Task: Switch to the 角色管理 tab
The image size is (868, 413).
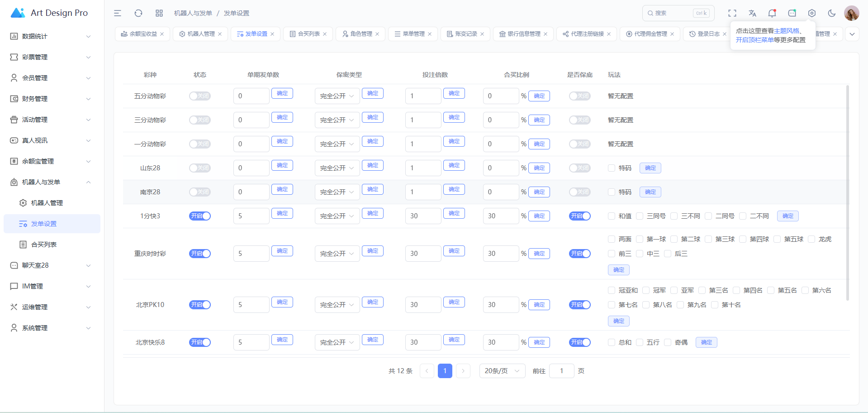Action: [360, 34]
